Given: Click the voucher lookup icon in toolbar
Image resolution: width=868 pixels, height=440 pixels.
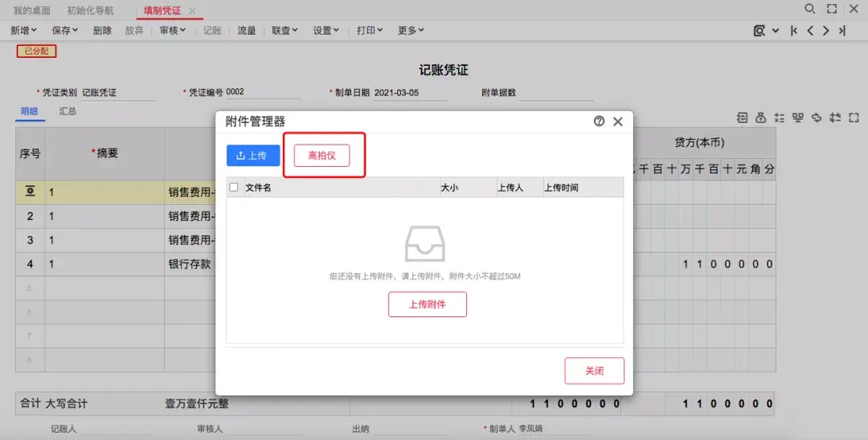Looking at the screenshot, I should pyautogui.click(x=759, y=31).
